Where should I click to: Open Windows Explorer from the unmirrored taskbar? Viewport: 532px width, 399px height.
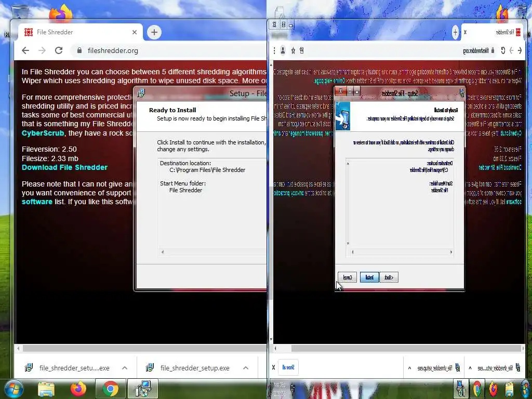(x=46, y=389)
